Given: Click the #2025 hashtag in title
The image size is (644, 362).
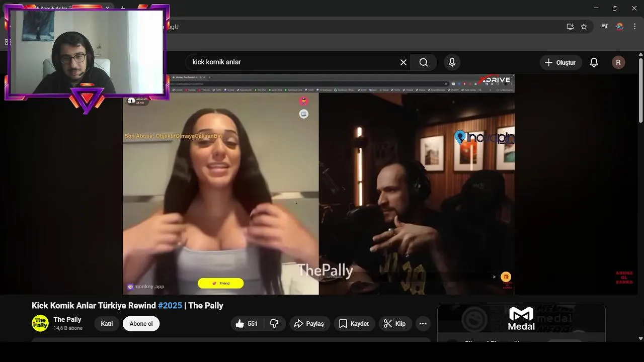Looking at the screenshot, I should pyautogui.click(x=170, y=306).
